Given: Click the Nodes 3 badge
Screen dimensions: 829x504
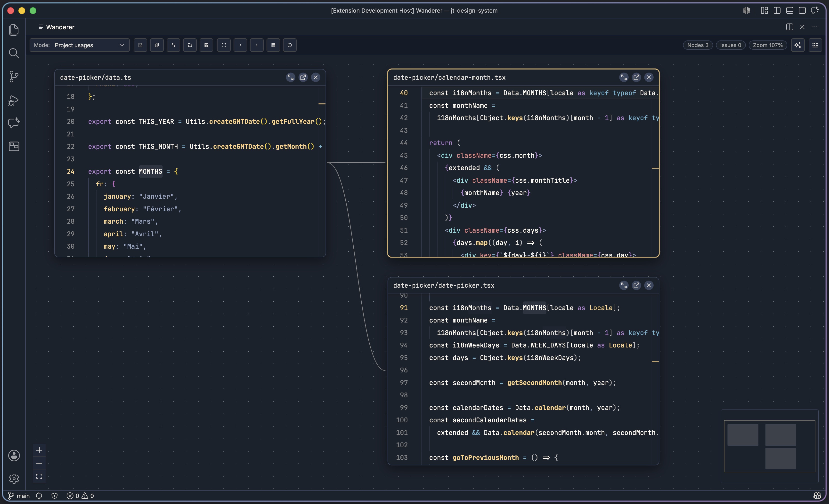Looking at the screenshot, I should point(698,45).
